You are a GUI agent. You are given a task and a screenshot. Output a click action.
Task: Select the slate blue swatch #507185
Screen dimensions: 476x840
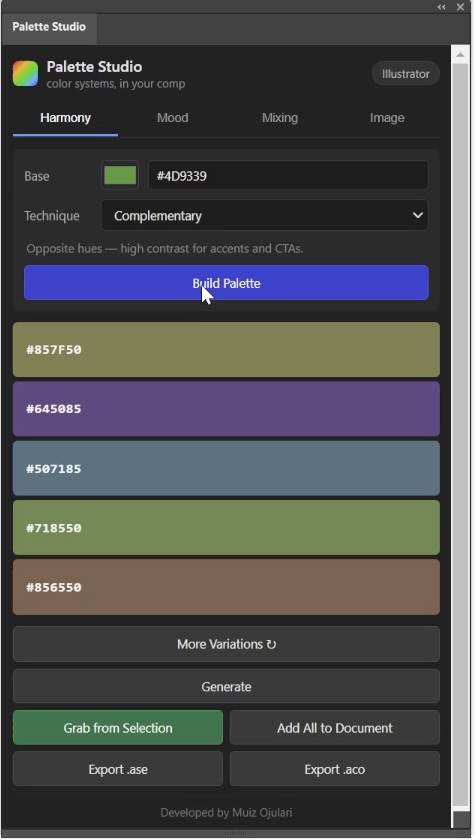coord(226,468)
